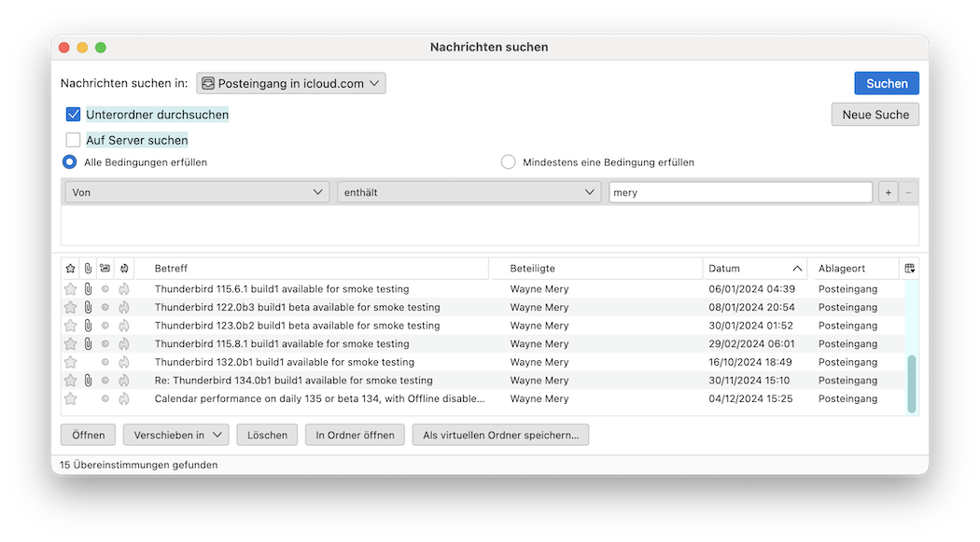Screen dimensions: 980x542
Task: Enable Auf Server suchen checkbox
Action: click(73, 140)
